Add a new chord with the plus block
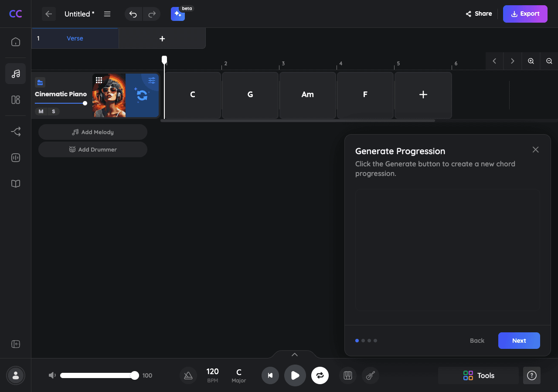The height and width of the screenshot is (392, 558). 423,95
